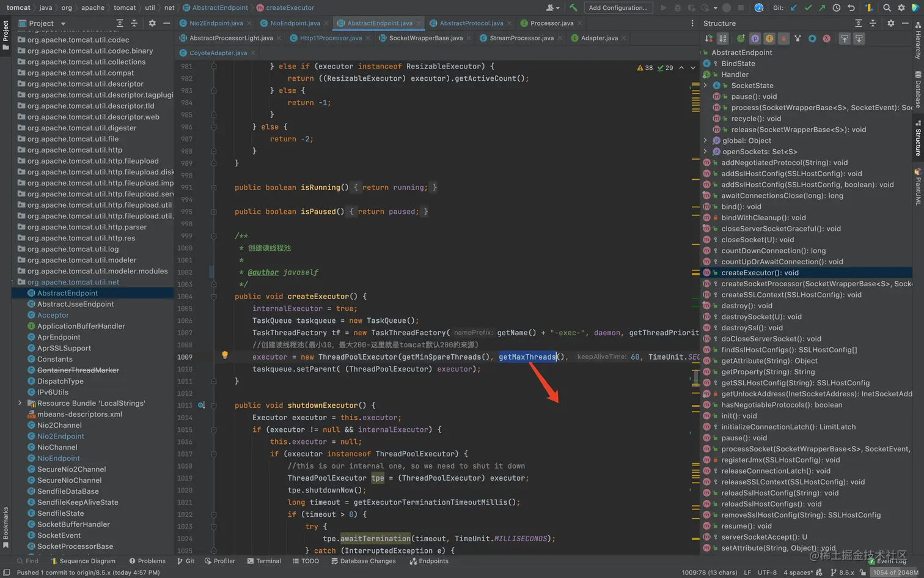Open the Database Changes tool window
This screenshot has height=578, width=924.
coord(364,561)
